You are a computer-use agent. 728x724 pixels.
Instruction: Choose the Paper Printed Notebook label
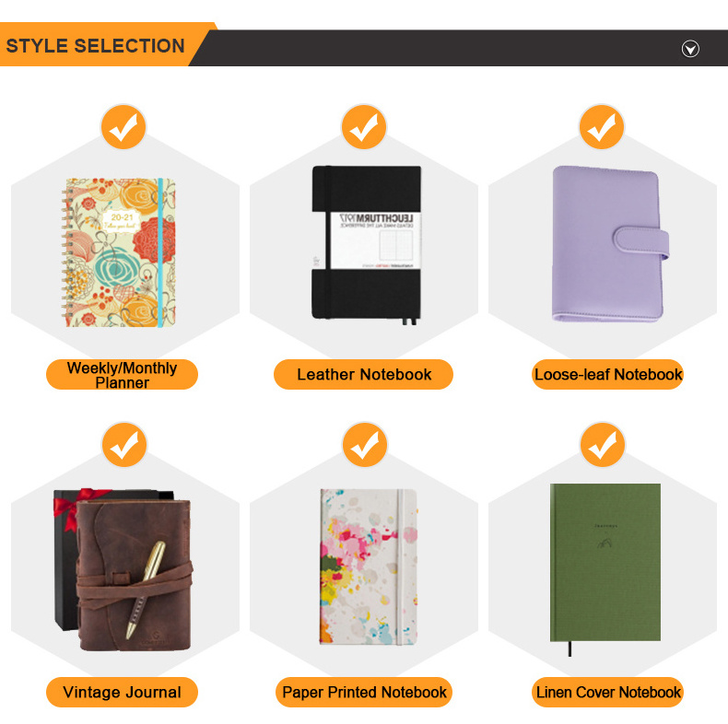[364, 692]
